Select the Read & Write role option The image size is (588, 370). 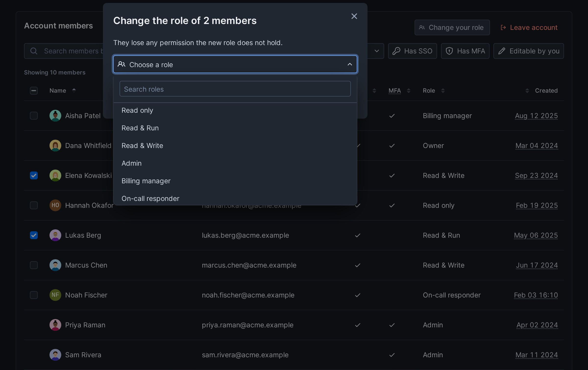(x=235, y=146)
